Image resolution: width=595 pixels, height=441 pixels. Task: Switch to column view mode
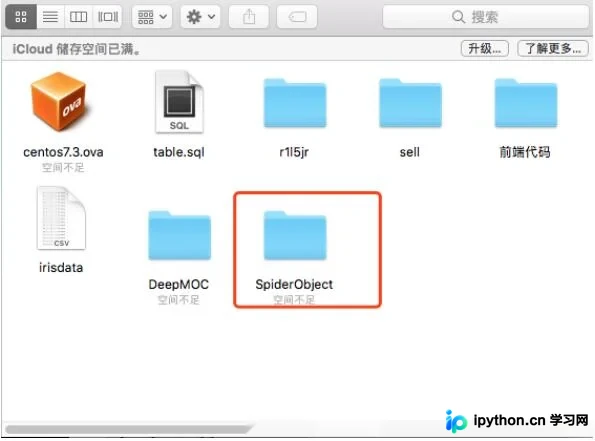coord(79,17)
